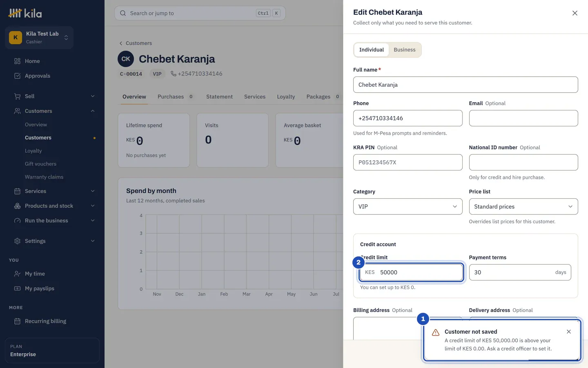Expand the Services sidebar chevron
588x368 pixels.
click(93, 191)
